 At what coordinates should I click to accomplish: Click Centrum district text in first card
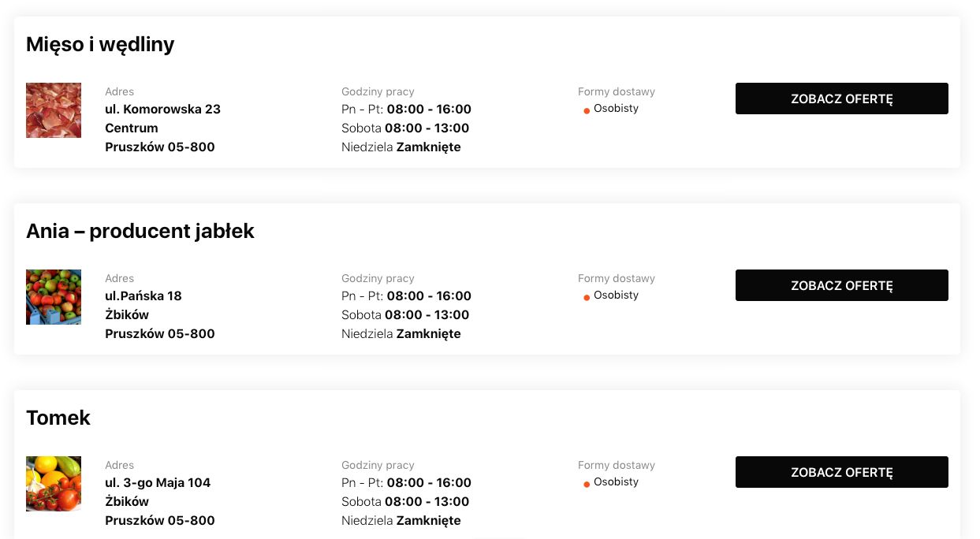(132, 128)
